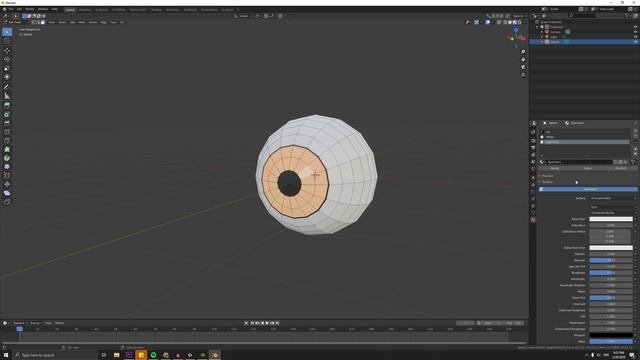Click the viewport zoom gizmo icon
The image size is (640, 360).
[523, 52]
